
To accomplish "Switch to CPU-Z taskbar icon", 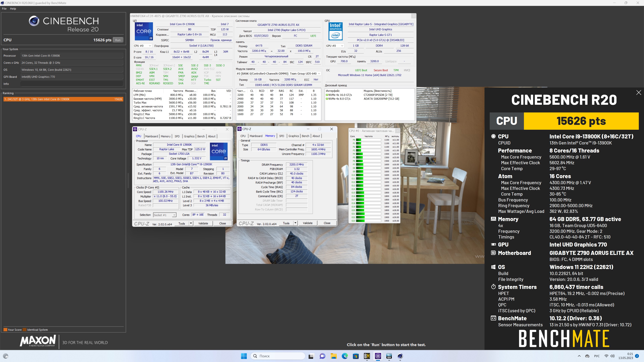I will (x=378, y=356).
